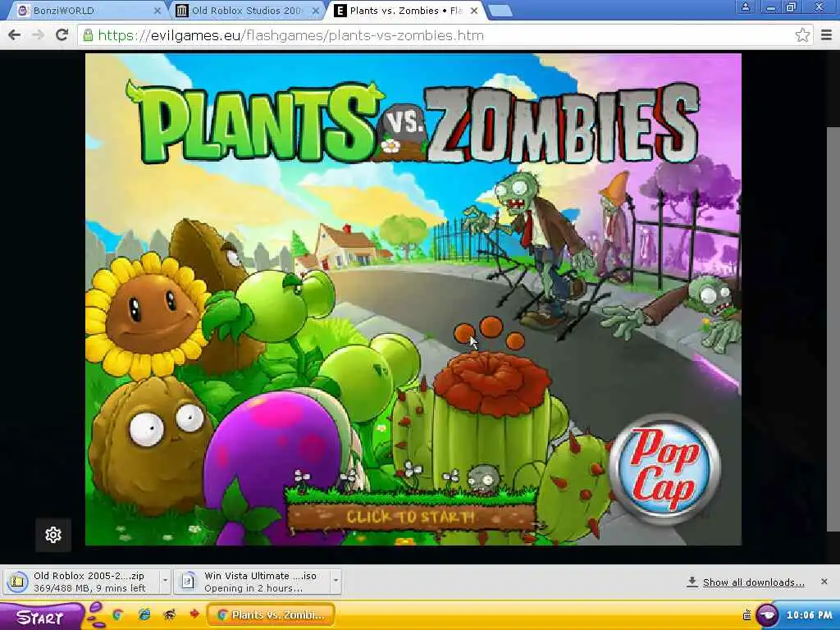Image resolution: width=840 pixels, height=630 pixels.
Task: Open a new tab
Action: pos(500,11)
